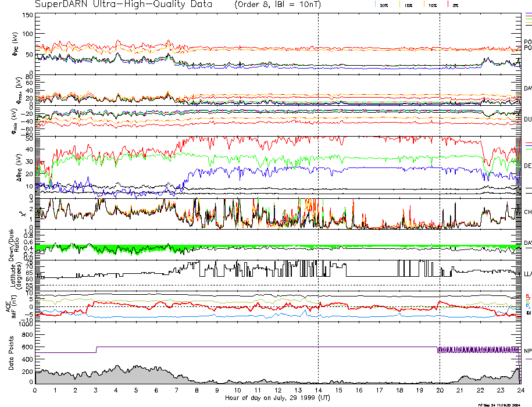
Task: Click the LLA label right of the latitude panel
Action: click(527, 273)
